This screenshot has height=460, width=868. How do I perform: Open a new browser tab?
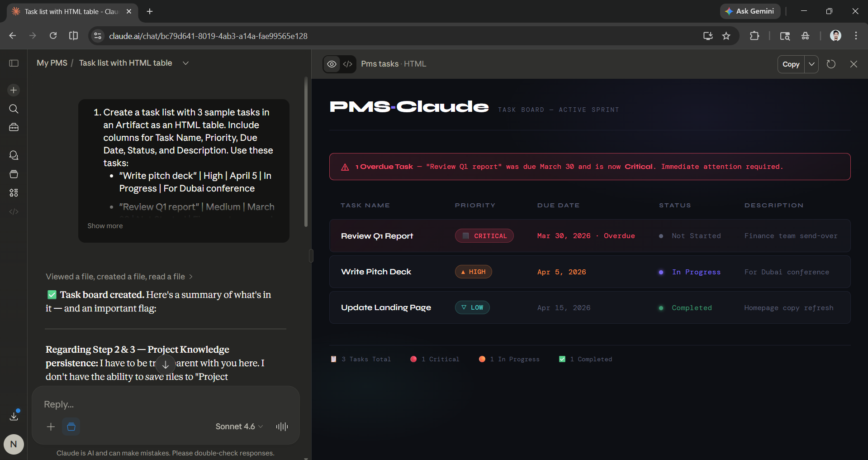click(x=150, y=11)
